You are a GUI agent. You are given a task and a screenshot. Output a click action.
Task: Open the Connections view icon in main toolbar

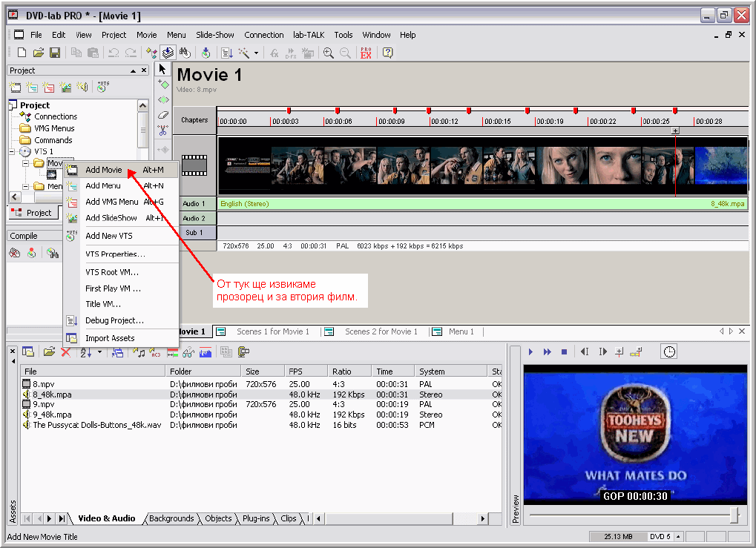151,53
